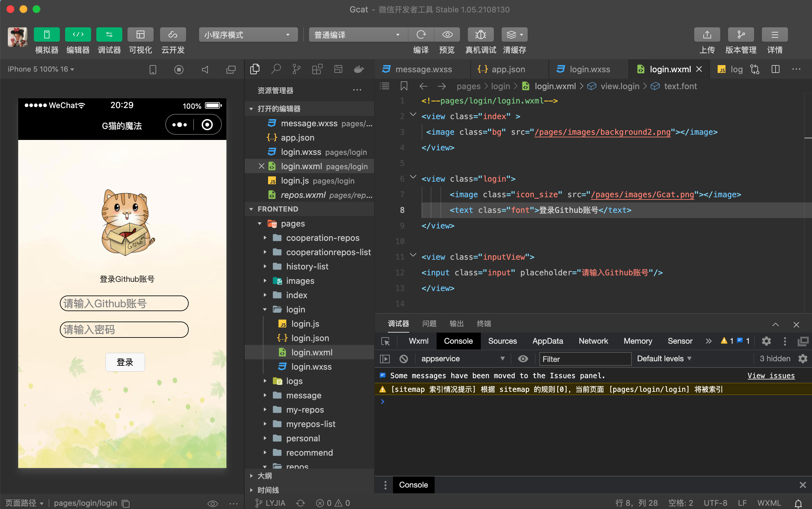Viewport: 812px width, 509px height.
Task: Click the View issues link
Action: pyautogui.click(x=771, y=376)
